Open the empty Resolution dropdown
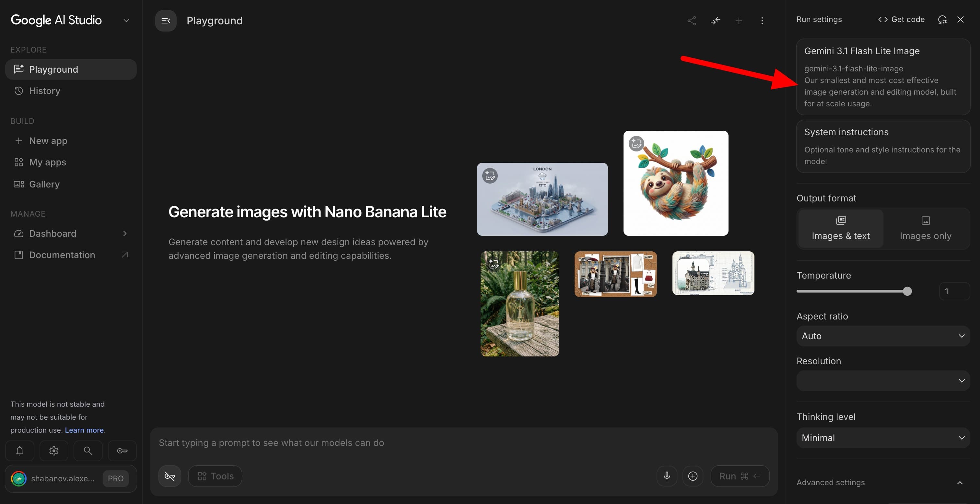The height and width of the screenshot is (504, 980). coord(883,381)
